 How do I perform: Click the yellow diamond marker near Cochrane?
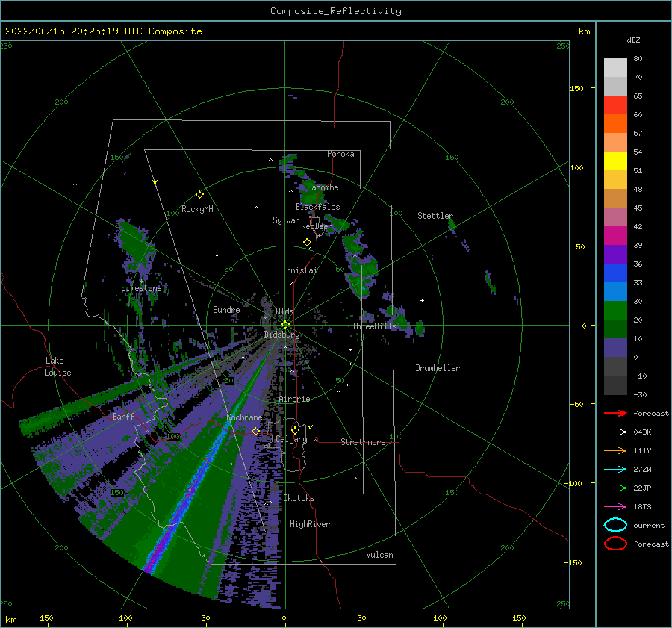click(x=255, y=431)
